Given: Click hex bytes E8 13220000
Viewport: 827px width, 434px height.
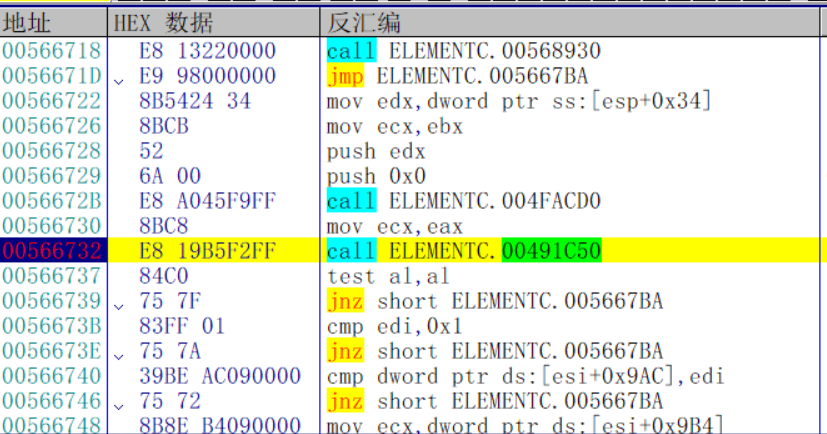Looking at the screenshot, I should click(x=207, y=51).
